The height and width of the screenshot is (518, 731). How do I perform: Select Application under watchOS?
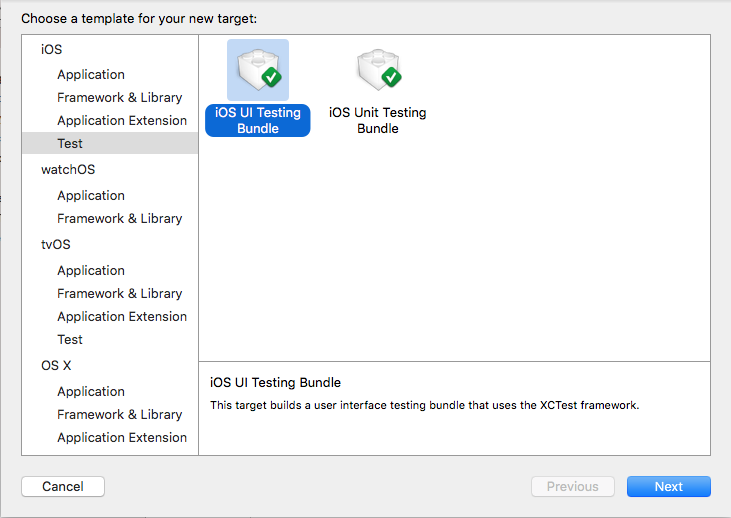[91, 195]
